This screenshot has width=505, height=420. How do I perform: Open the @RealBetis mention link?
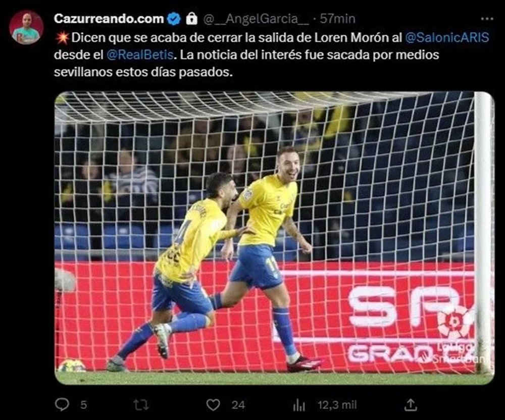(140, 55)
